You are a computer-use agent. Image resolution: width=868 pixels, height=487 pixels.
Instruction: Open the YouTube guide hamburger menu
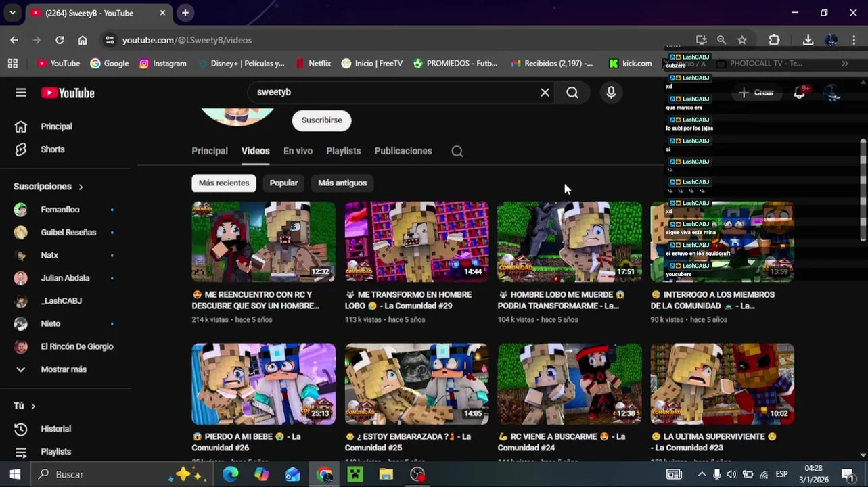21,93
